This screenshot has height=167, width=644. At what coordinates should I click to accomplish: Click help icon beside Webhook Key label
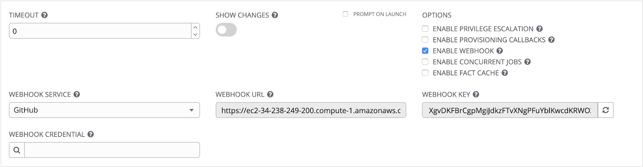(x=476, y=94)
